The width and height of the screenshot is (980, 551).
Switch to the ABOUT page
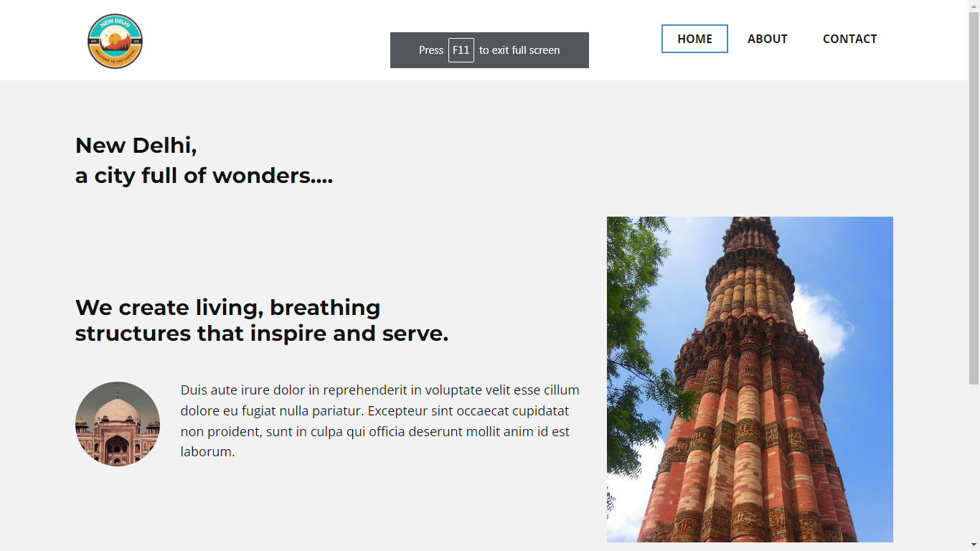point(767,39)
